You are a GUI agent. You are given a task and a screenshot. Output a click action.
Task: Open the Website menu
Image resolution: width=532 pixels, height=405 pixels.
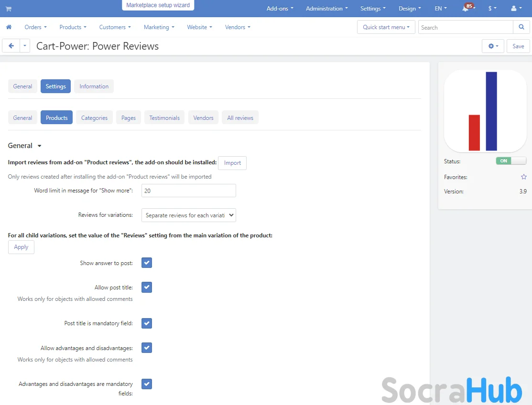(x=199, y=27)
